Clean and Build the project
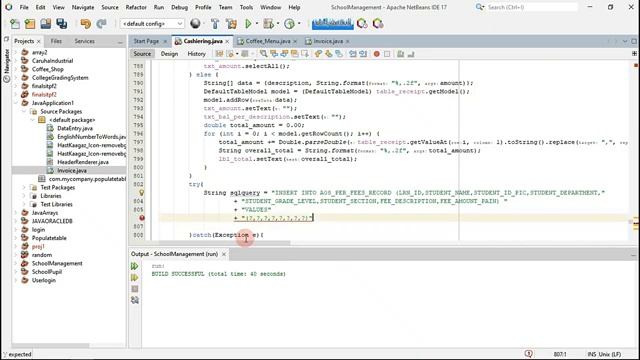Viewport: 640px width, 360px height. [x=231, y=24]
